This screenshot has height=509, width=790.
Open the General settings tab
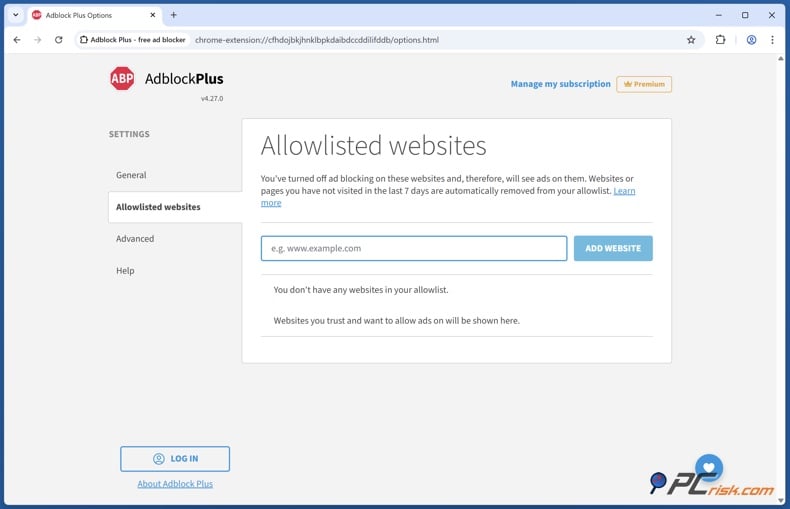131,175
